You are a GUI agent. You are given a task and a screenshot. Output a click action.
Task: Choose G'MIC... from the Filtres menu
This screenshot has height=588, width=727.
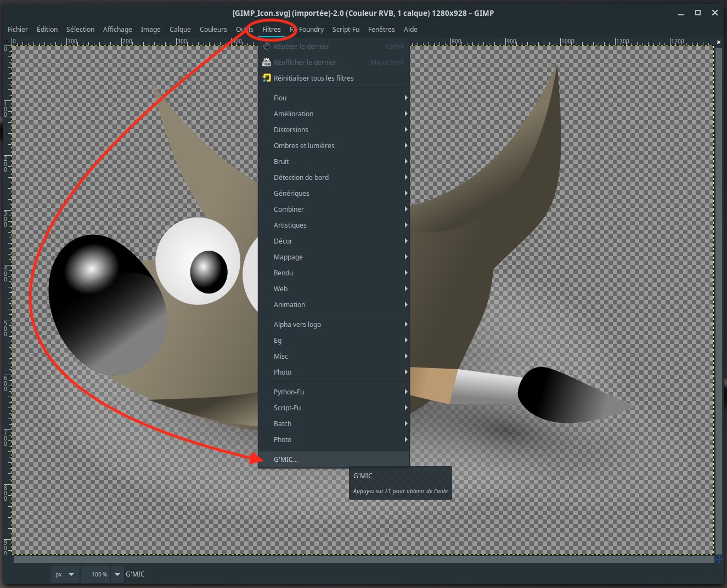[334, 459]
